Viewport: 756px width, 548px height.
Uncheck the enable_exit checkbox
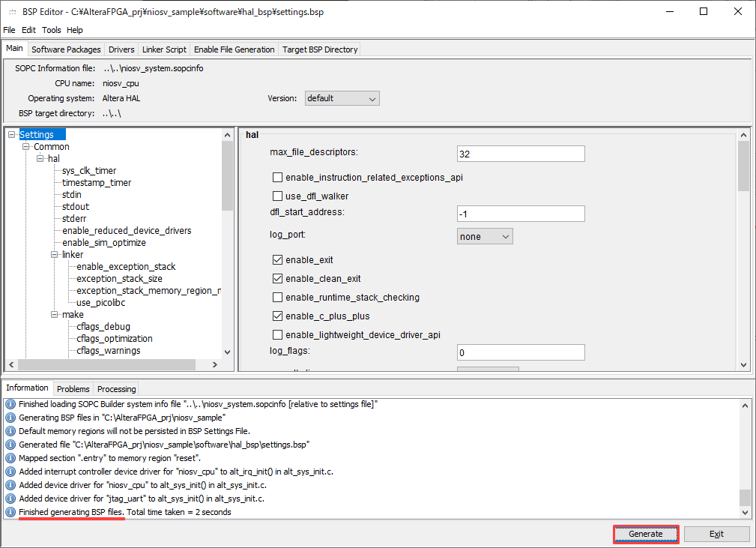pyautogui.click(x=277, y=259)
